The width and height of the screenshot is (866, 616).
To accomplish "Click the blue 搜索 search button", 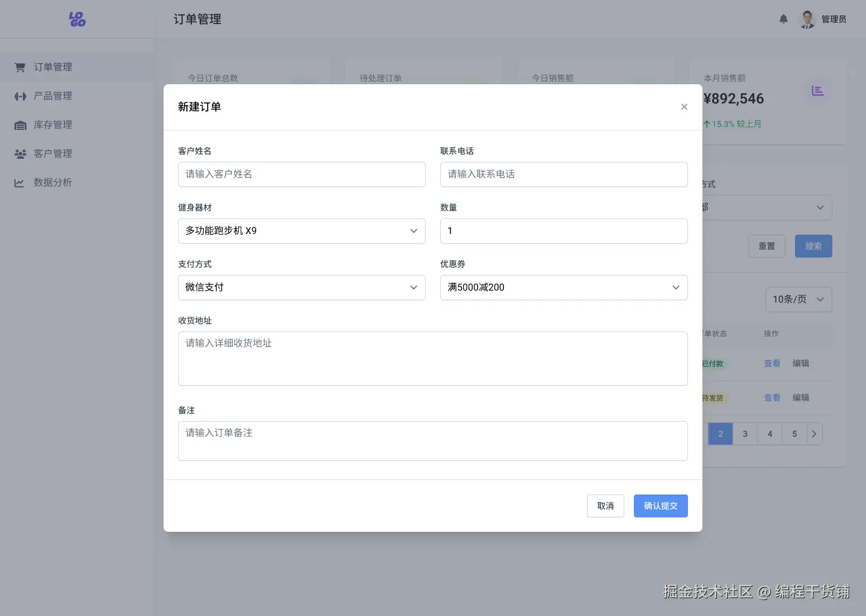I will click(x=813, y=246).
